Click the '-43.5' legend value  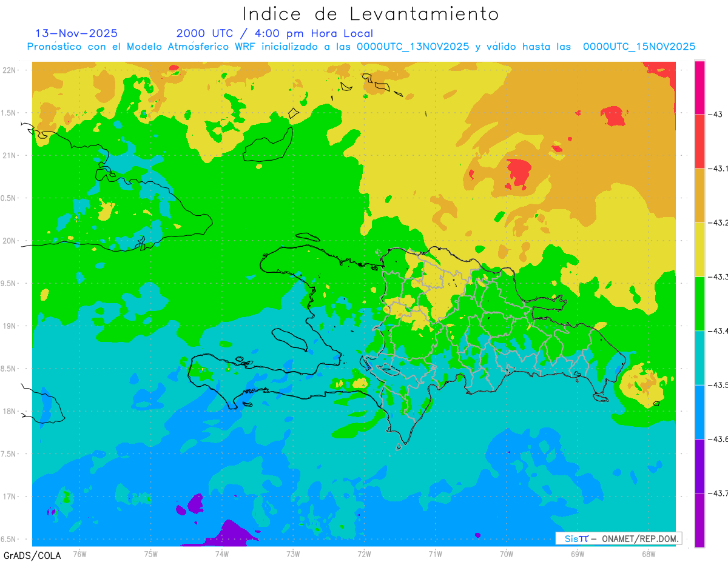(719, 384)
